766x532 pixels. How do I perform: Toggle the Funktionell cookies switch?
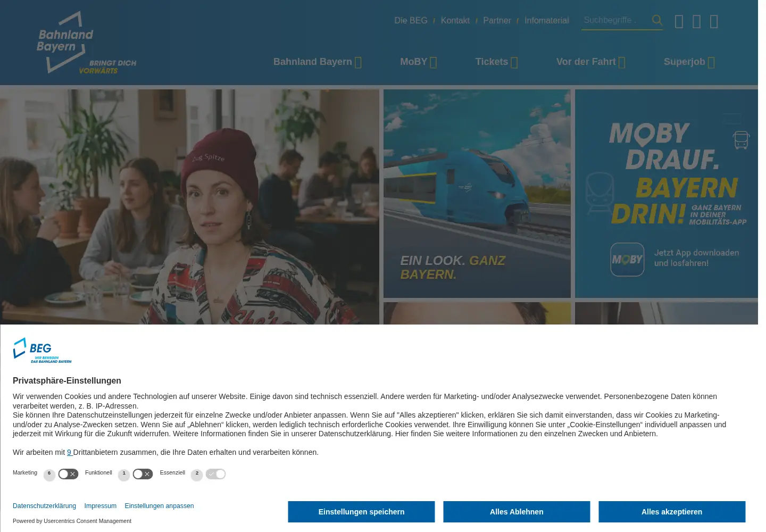coord(143,474)
